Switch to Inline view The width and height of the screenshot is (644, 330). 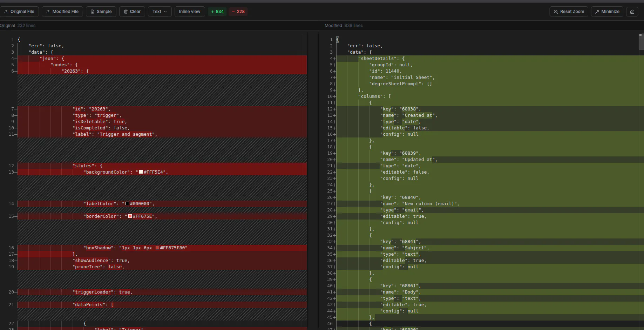[x=190, y=12]
